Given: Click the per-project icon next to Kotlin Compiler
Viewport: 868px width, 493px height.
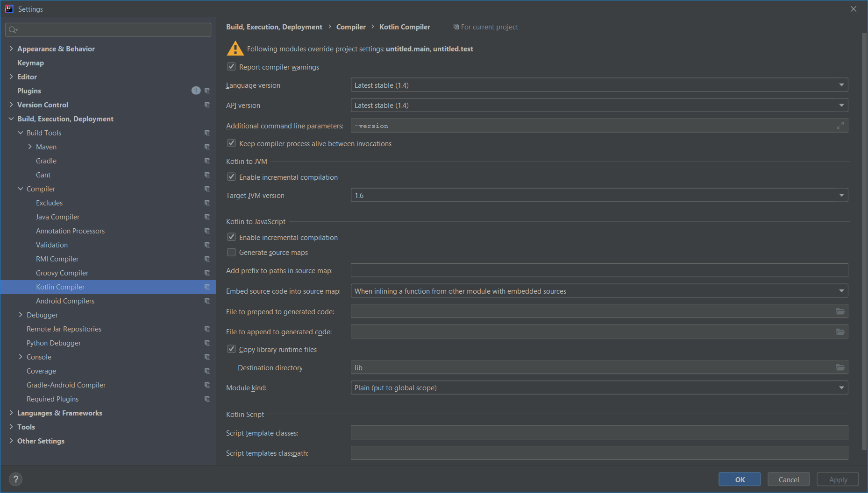Looking at the screenshot, I should (207, 287).
